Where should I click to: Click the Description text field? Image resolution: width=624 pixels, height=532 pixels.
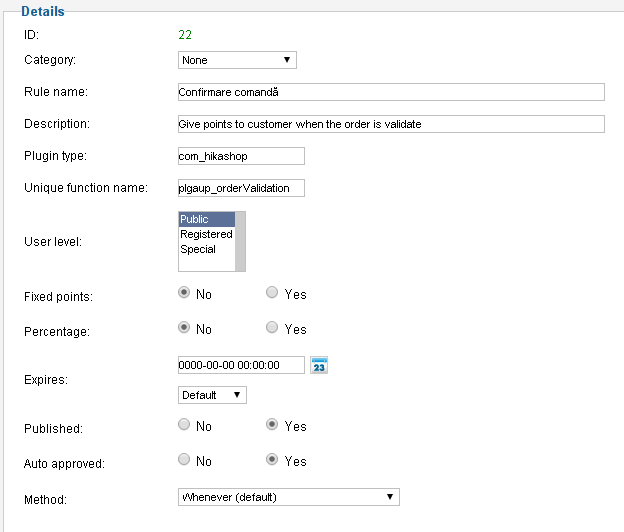pos(390,124)
